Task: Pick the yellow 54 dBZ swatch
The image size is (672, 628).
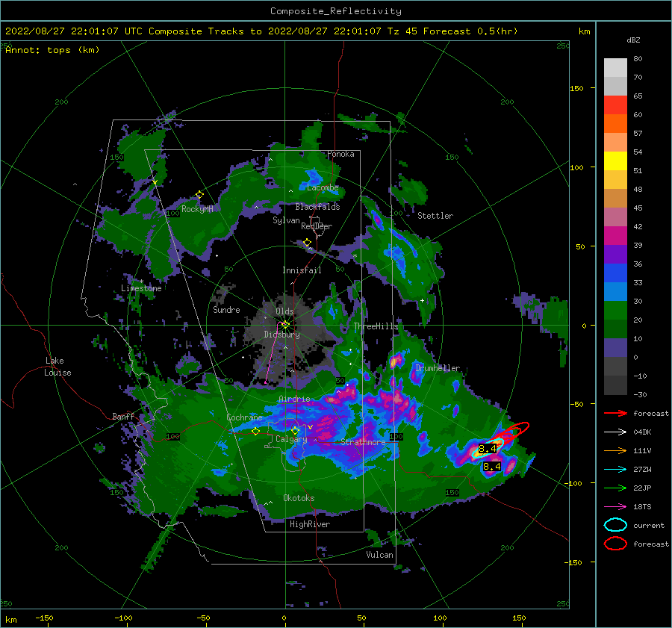Action: tap(615, 161)
